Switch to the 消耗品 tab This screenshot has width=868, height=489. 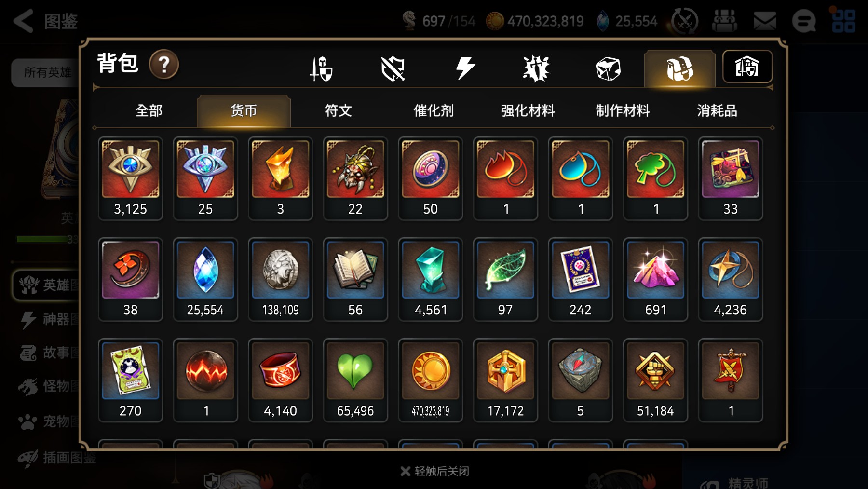point(717,111)
